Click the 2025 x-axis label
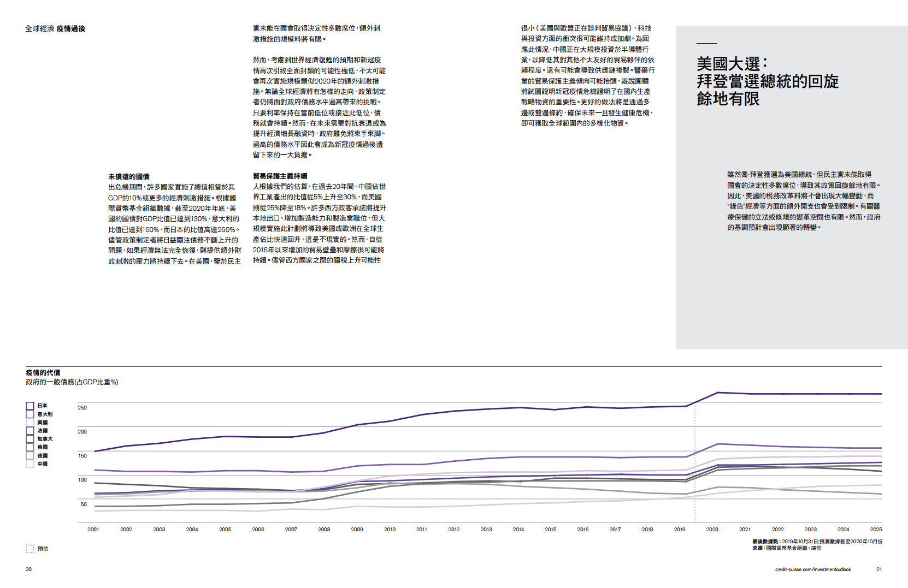 coord(876,530)
